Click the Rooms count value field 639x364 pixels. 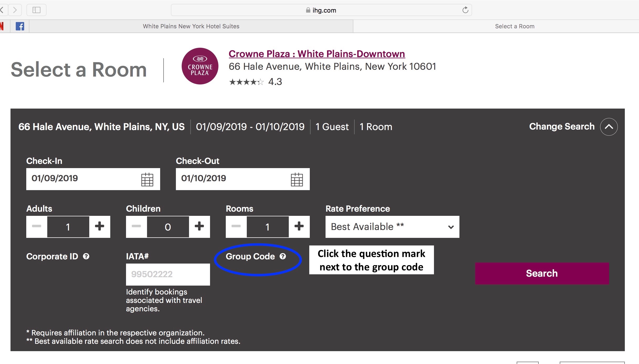[x=268, y=227]
